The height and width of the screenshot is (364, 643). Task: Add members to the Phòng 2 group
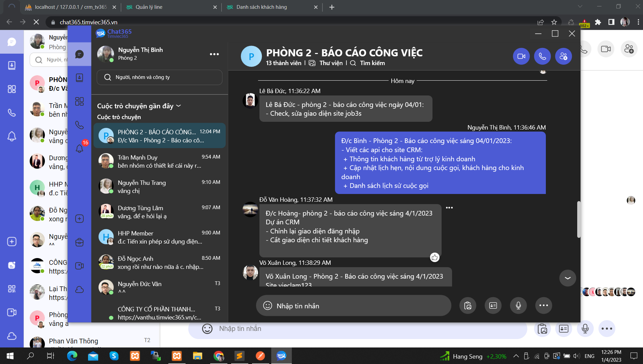point(563,56)
